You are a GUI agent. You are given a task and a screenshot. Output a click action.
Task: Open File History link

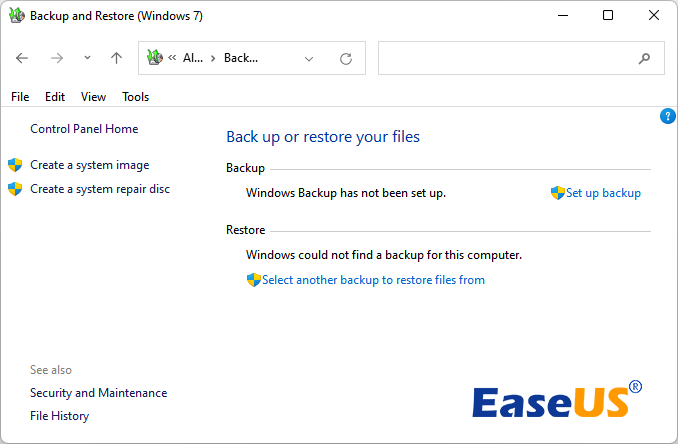coord(60,416)
